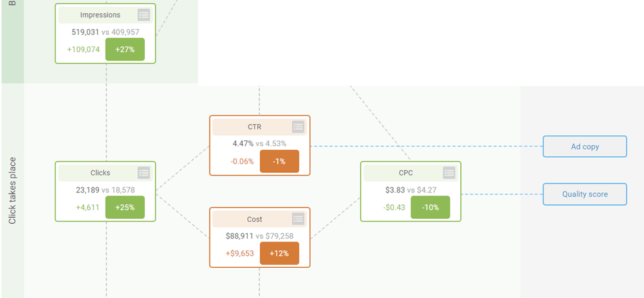
Task: Click the Clicks card header
Action: coord(100,172)
